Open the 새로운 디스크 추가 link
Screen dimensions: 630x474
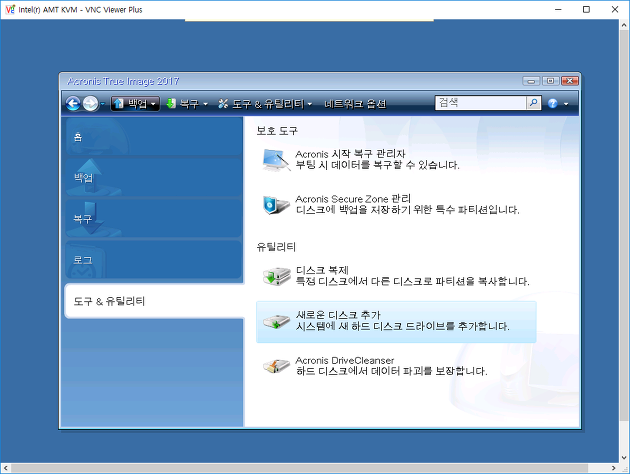pos(338,315)
